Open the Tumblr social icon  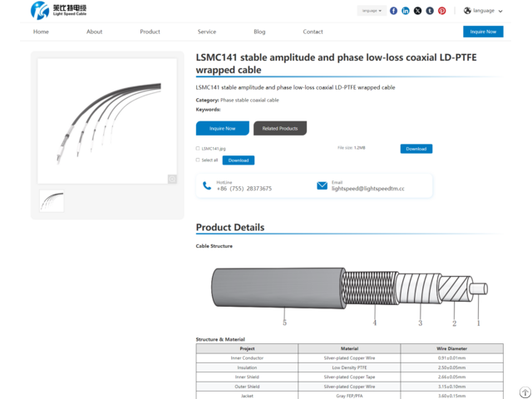[x=430, y=11]
